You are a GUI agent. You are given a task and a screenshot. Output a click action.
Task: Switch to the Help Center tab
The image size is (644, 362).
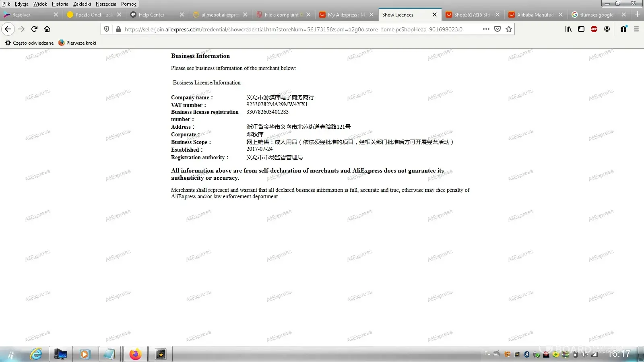[x=152, y=15]
